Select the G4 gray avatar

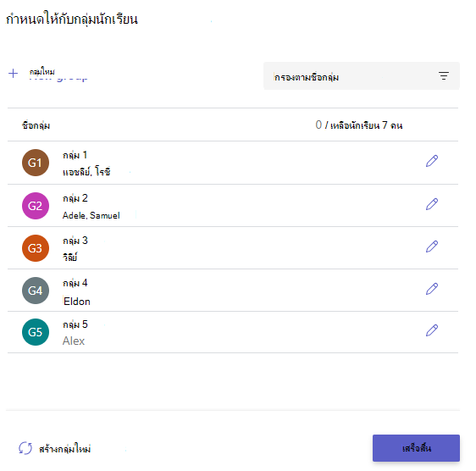(x=36, y=291)
